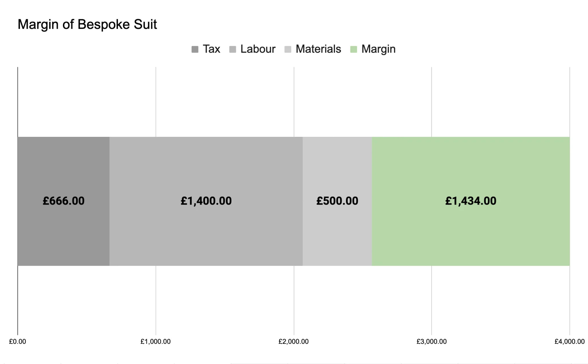
Task: Select the light gray Materials bar segment
Action: [337, 201]
